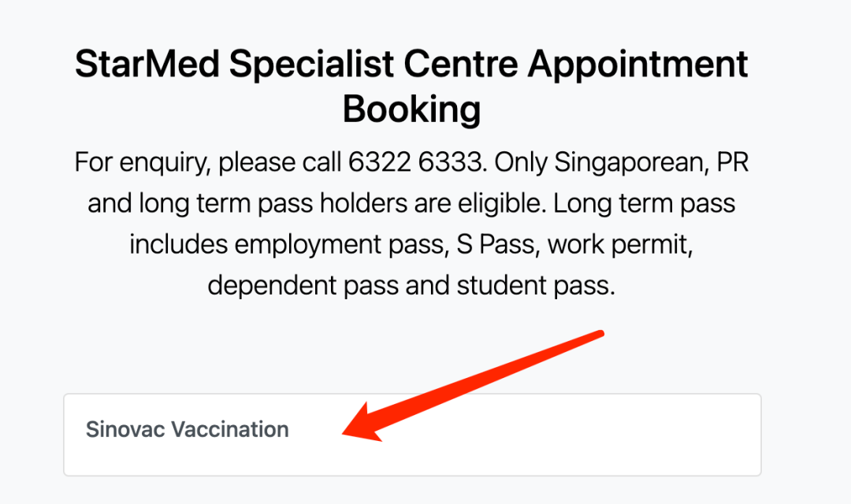Click the word 'Booking' in the heading
This screenshot has height=504, width=851.
(411, 109)
